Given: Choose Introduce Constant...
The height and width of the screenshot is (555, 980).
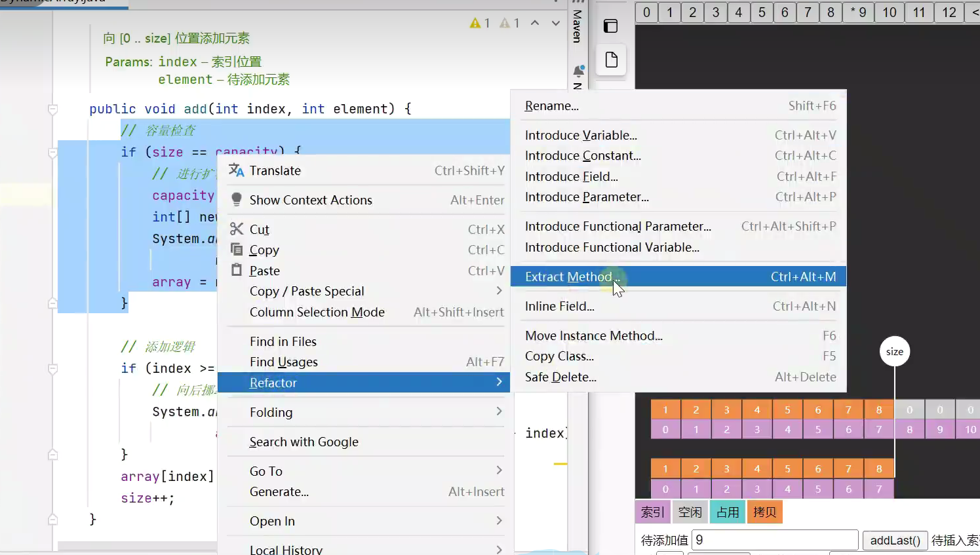Looking at the screenshot, I should pyautogui.click(x=678, y=155).
